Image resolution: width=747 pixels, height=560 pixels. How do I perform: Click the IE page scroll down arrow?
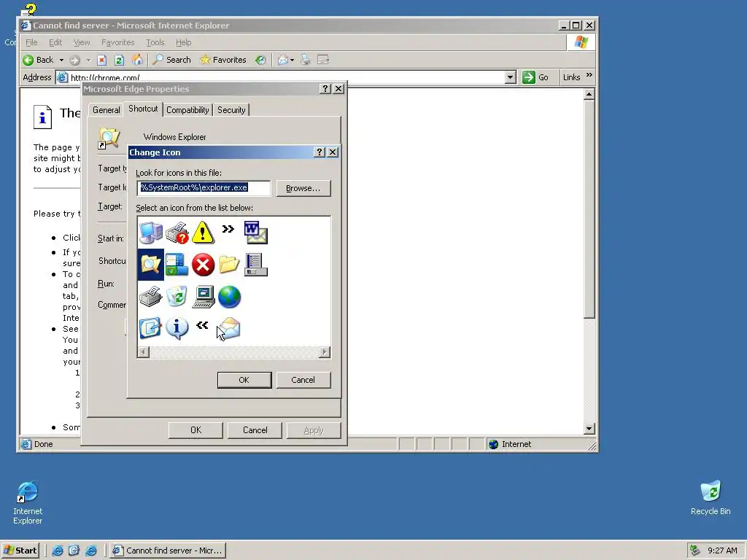(589, 429)
